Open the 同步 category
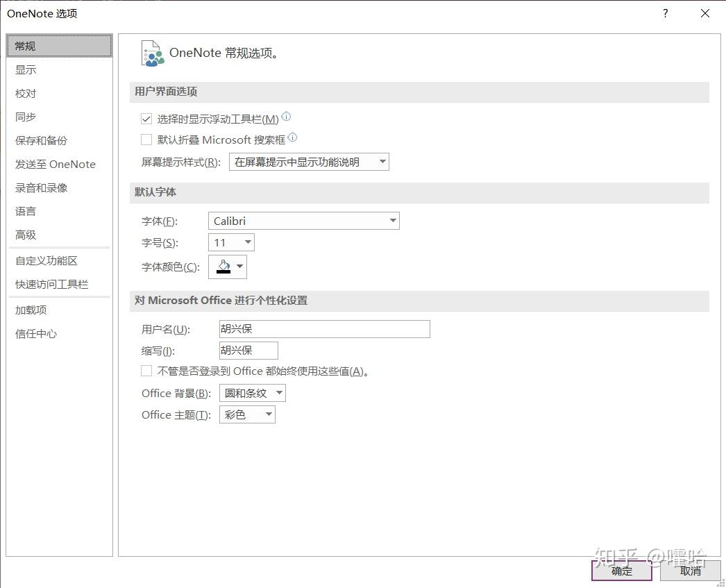Screen dimensions: 726x588 pos(59,117)
